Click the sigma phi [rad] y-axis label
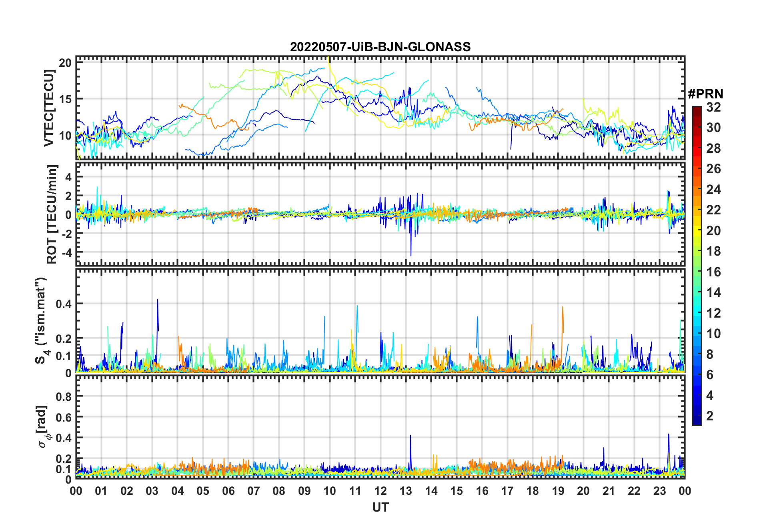 pyautogui.click(x=43, y=427)
